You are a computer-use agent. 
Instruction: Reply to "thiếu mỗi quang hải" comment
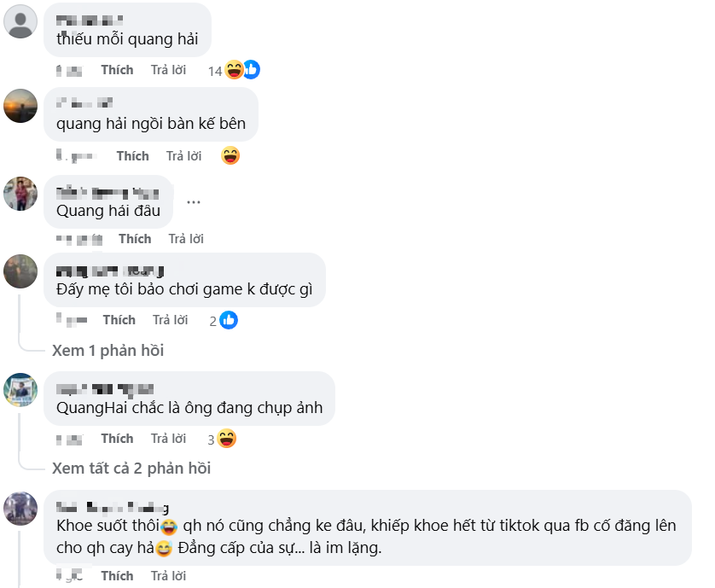click(x=168, y=70)
